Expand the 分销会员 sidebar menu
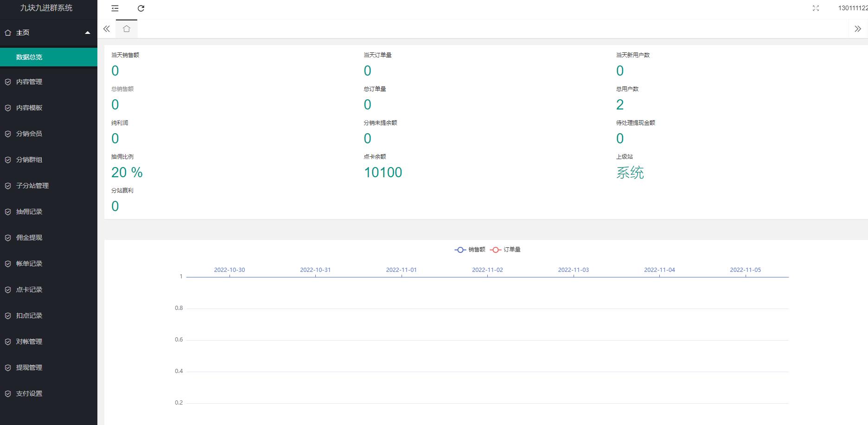The height and width of the screenshot is (425, 868). coord(29,134)
